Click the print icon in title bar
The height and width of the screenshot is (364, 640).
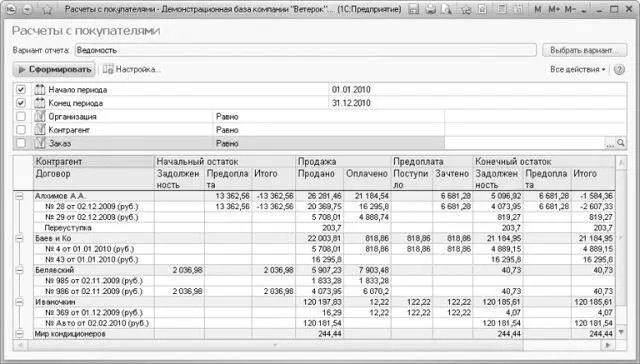(x=430, y=9)
